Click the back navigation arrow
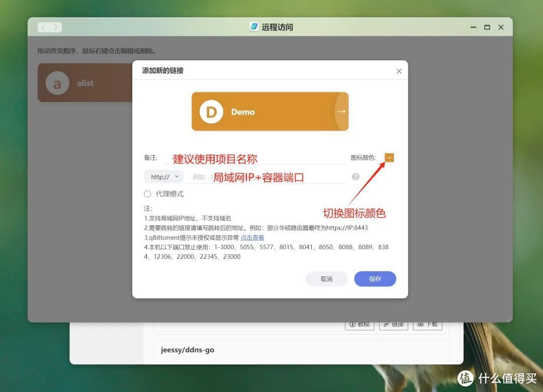Viewport: 543px width, 392px height. click(43, 27)
